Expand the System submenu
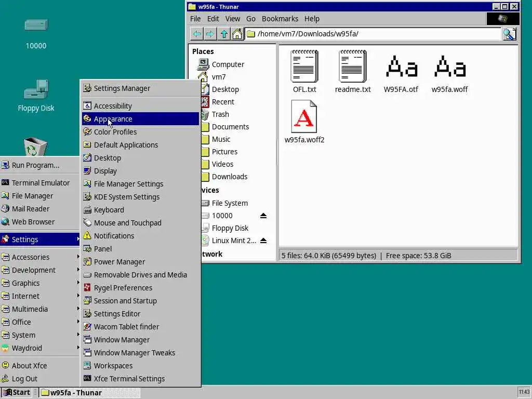Viewport: 532px width, 399px height. click(40, 335)
